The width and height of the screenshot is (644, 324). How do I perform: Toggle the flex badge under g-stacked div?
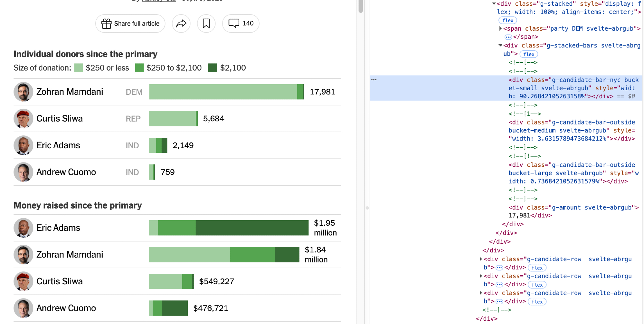tap(507, 20)
